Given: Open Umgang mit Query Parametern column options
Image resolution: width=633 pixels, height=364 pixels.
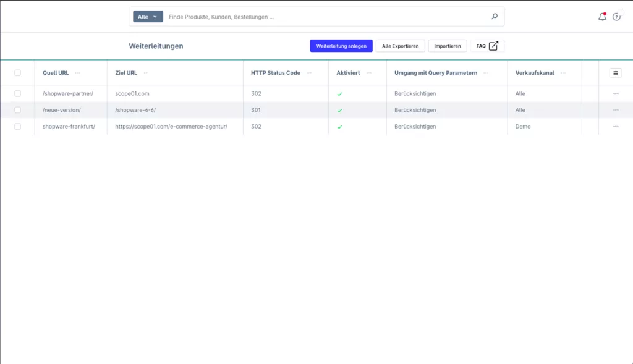Looking at the screenshot, I should click(486, 73).
